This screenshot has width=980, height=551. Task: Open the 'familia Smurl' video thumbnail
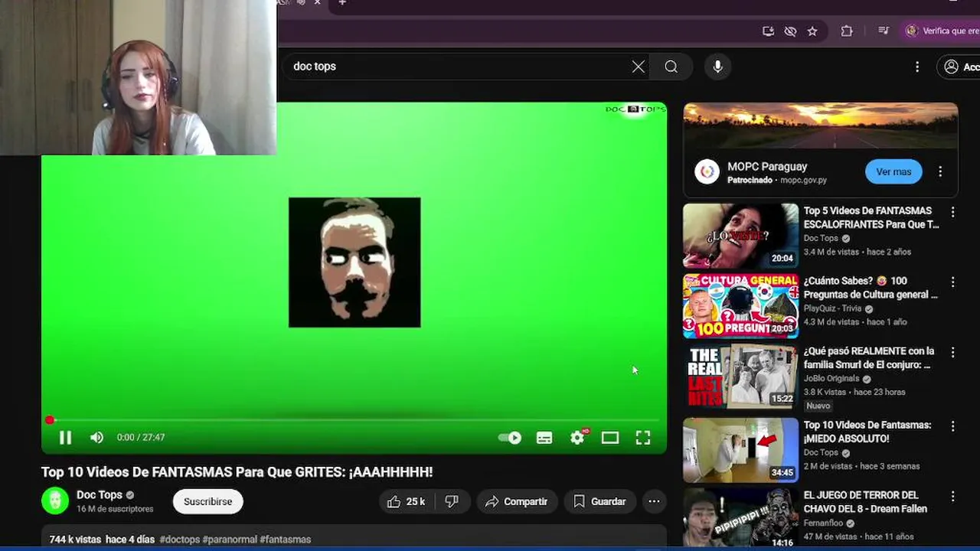740,376
